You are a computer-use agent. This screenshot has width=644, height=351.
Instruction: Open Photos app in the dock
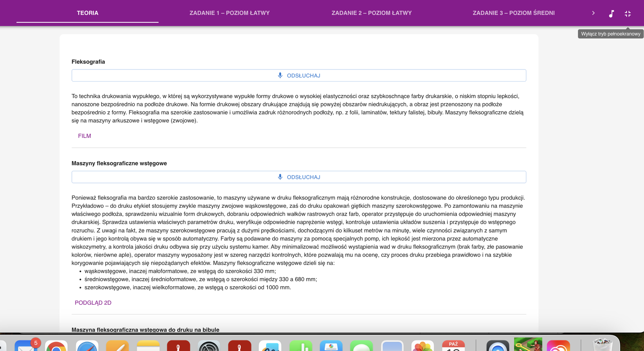point(423,346)
